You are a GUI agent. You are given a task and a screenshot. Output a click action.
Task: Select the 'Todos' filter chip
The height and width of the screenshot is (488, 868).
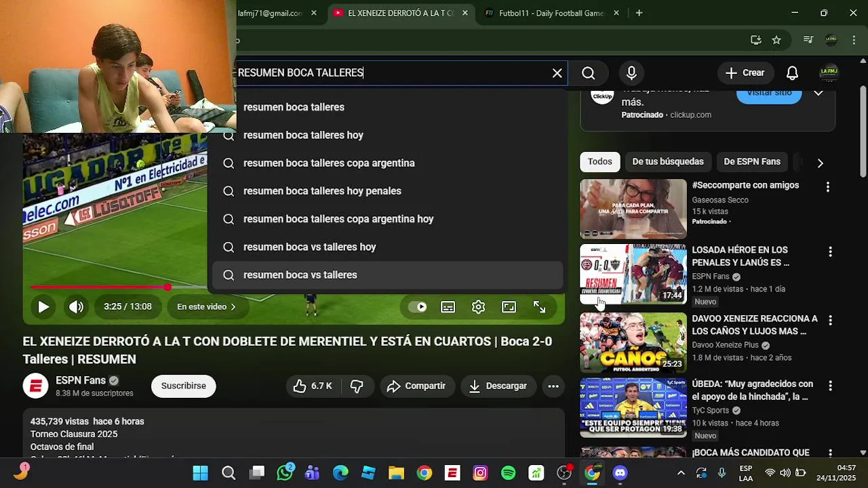(x=599, y=162)
